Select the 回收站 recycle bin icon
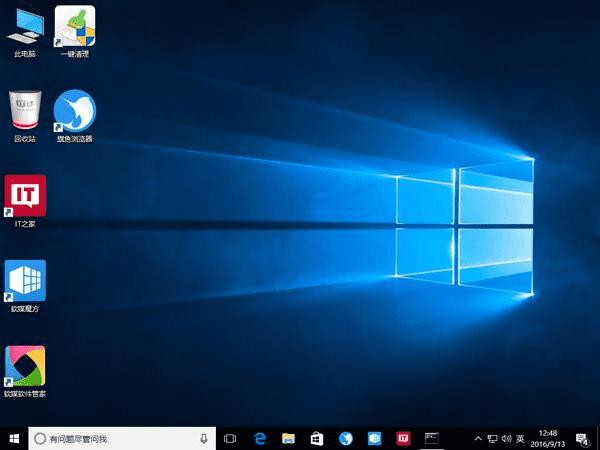 [x=25, y=116]
